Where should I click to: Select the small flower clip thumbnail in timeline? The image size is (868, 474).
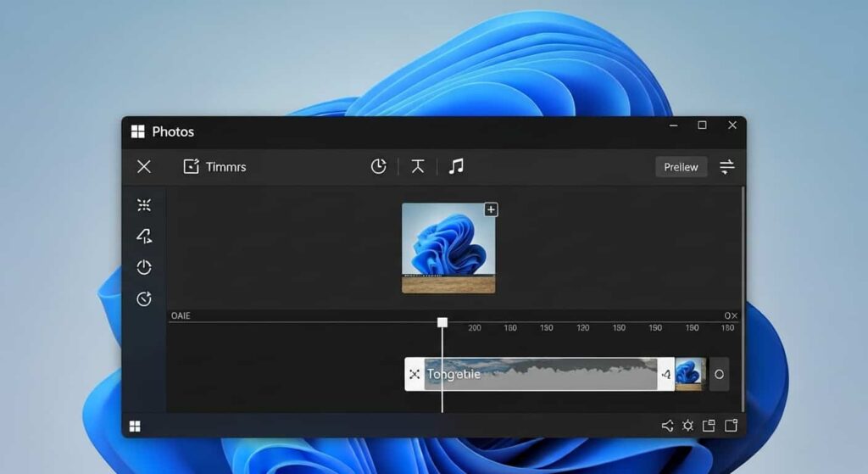click(690, 374)
